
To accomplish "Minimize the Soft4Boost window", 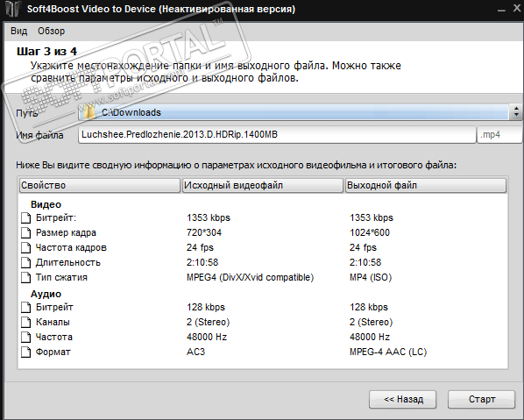I will point(501,10).
